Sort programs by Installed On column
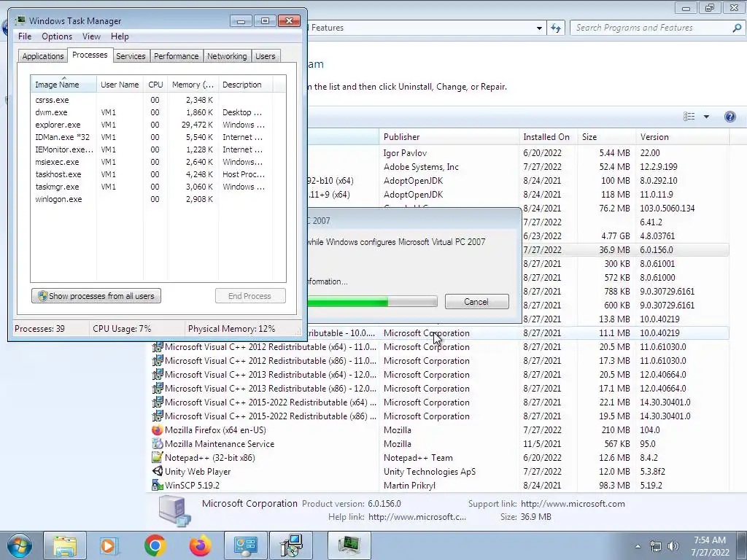Screen dimensions: 747x560 coord(548,137)
